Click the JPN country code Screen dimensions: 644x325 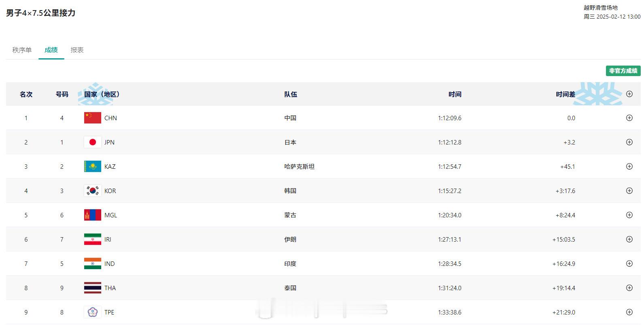(109, 142)
